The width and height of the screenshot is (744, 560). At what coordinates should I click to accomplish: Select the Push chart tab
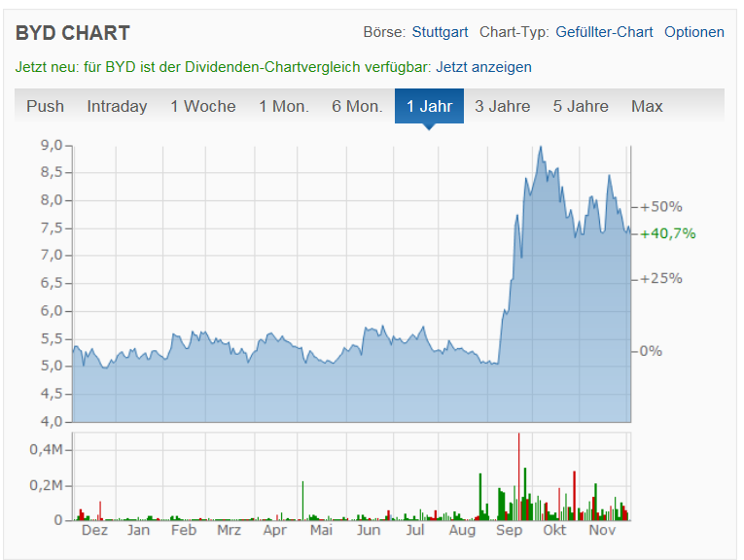[x=45, y=106]
